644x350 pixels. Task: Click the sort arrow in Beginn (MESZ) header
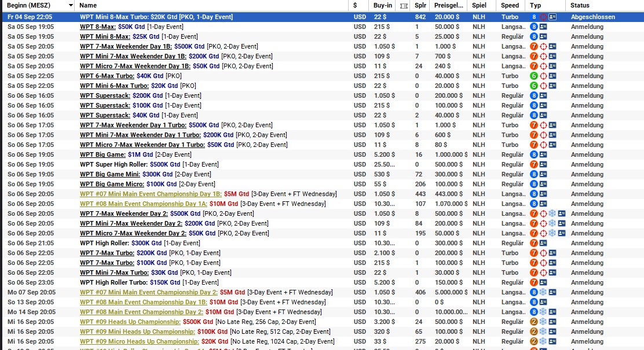point(71,5)
